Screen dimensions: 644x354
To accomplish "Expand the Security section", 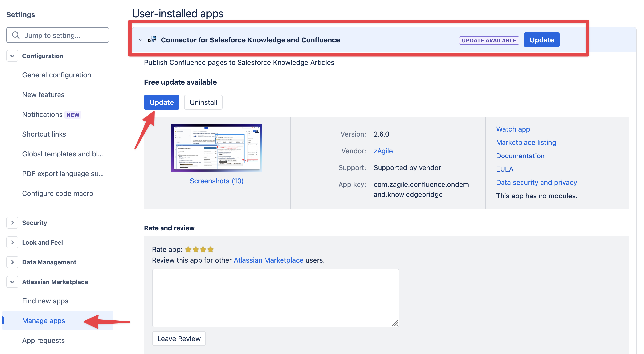I will [x=12, y=222].
